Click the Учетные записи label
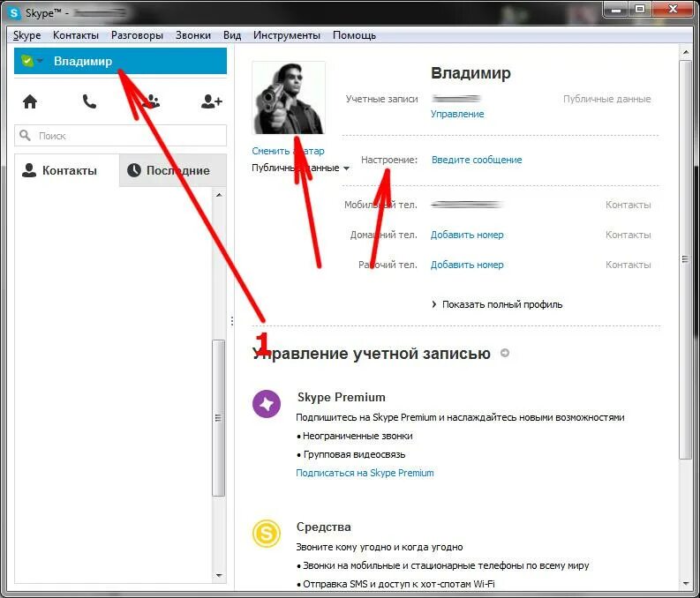This screenshot has height=598, width=700. (381, 99)
